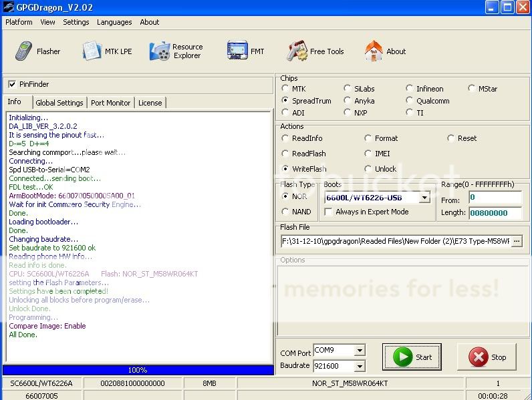Click the Flash File path field
532x400 pixels.
396,241
